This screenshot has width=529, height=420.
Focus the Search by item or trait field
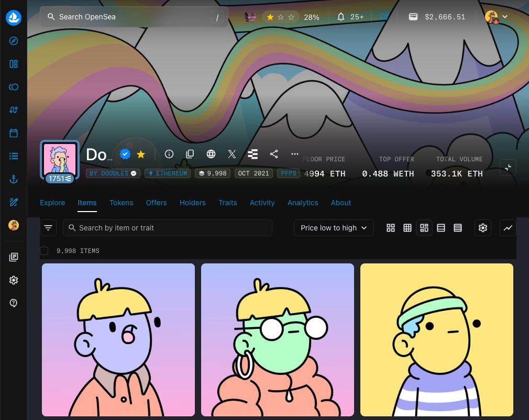point(168,228)
